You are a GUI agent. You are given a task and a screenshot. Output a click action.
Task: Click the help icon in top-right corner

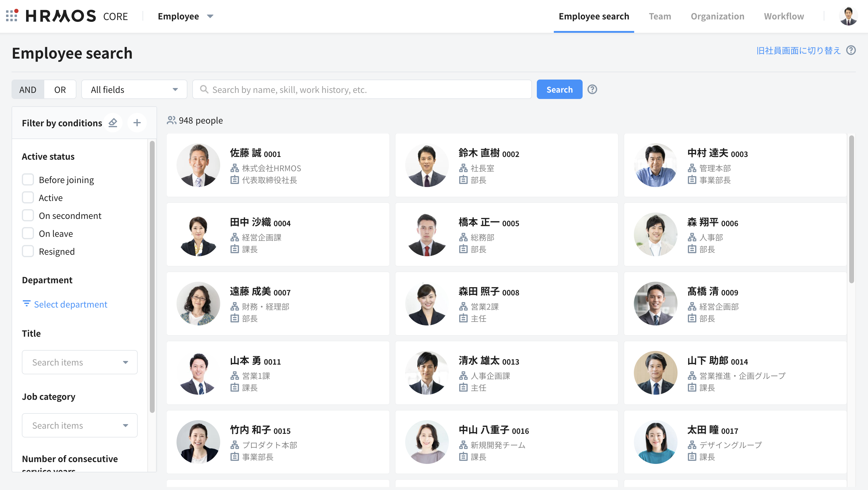(x=851, y=51)
